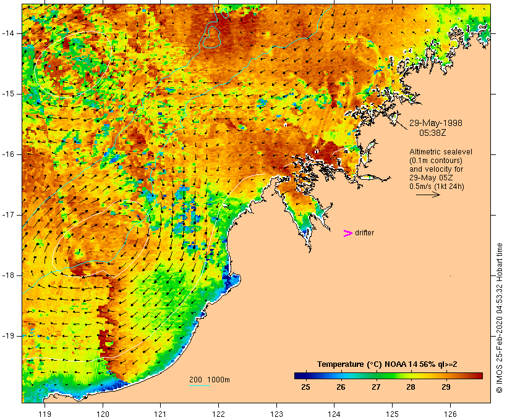Click the colorbar label 28
The height and width of the screenshot is (420, 507).
pos(411,387)
